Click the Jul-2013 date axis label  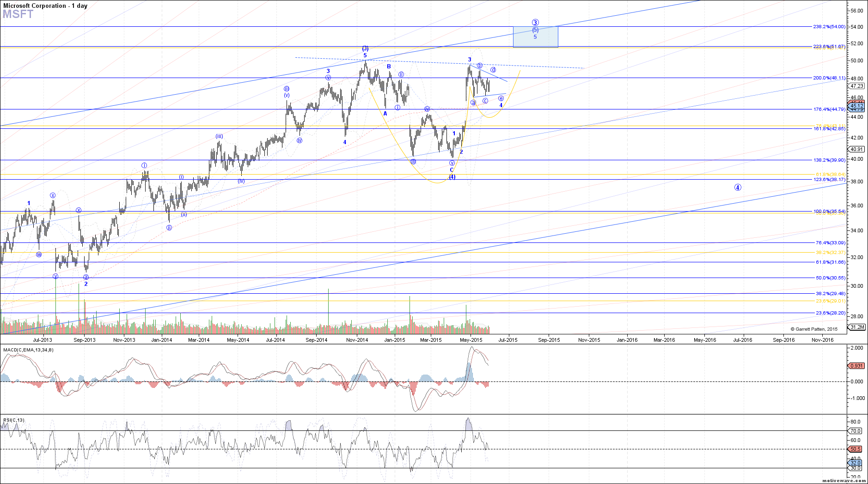(43, 340)
